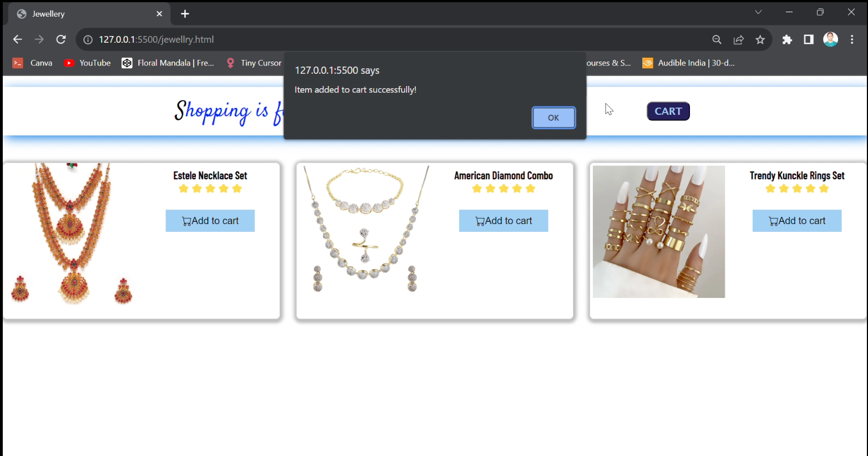Open the YouTube bookmark
868x456 pixels.
(87, 63)
